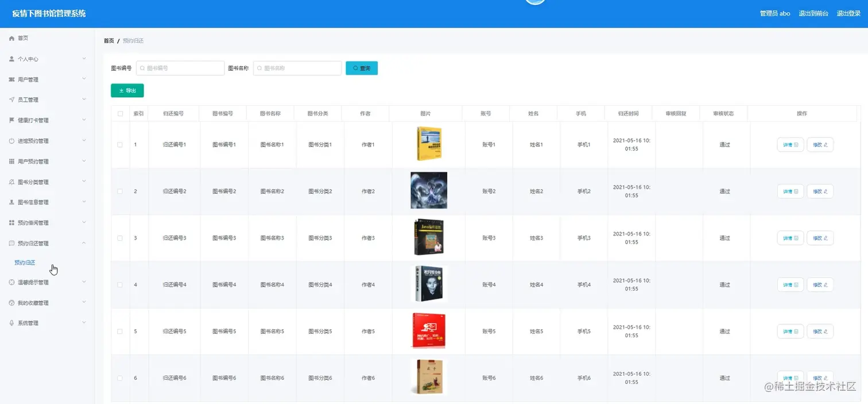Image resolution: width=868 pixels, height=404 pixels.
Task: Check the checkbox for row 5
Action: click(120, 332)
